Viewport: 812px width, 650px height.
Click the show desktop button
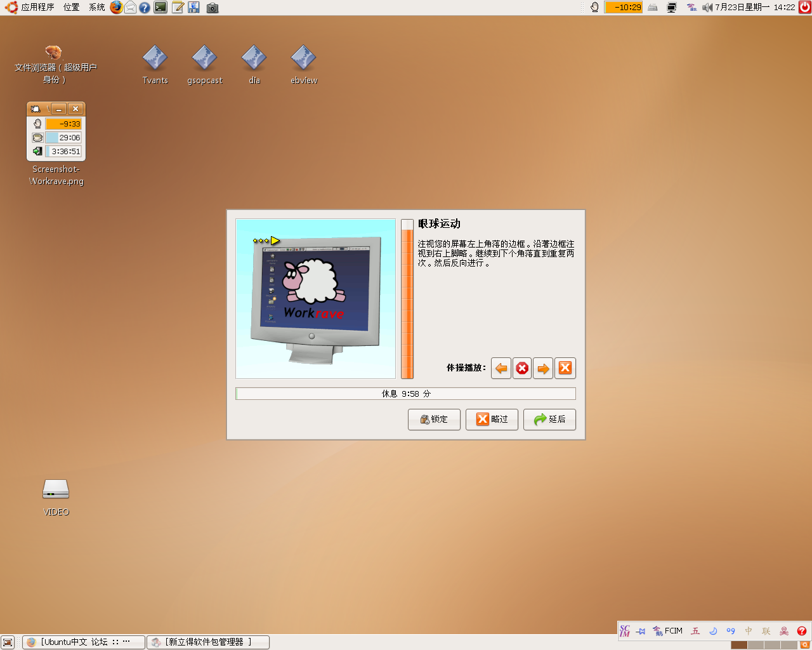pos(8,642)
